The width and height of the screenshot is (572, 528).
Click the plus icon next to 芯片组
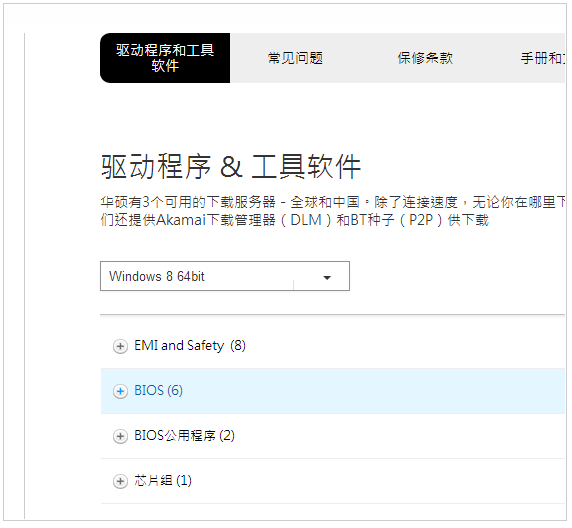[120, 481]
